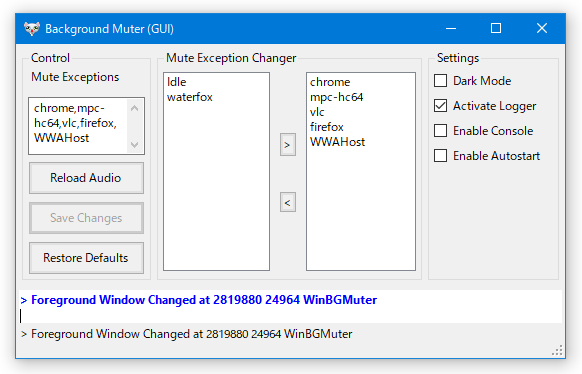Move selected process to exceptions with > button
Image resolution: width=582 pixels, height=374 pixels.
point(288,145)
